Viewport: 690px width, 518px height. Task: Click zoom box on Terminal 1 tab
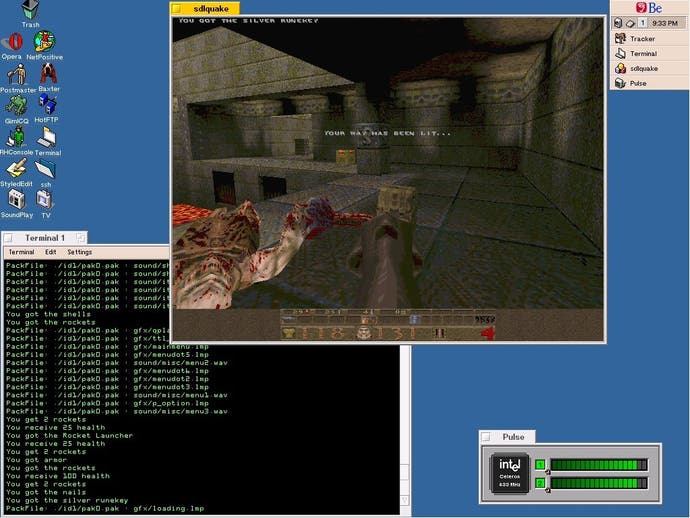tap(81, 238)
